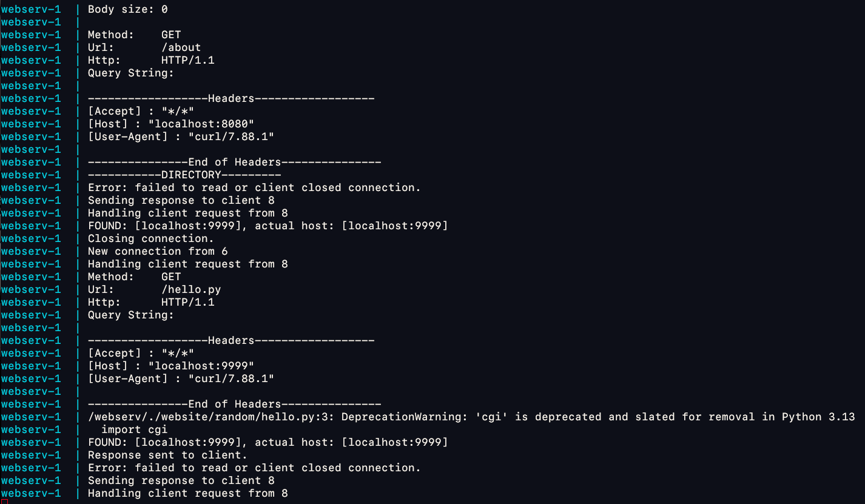Screen dimensions: 865x504
Task: Click the webserv-1 prefix beside "Body size"
Action: tap(31, 9)
